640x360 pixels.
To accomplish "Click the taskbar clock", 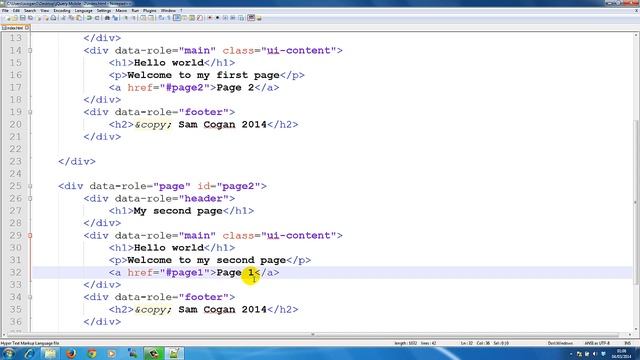I will tap(622, 353).
